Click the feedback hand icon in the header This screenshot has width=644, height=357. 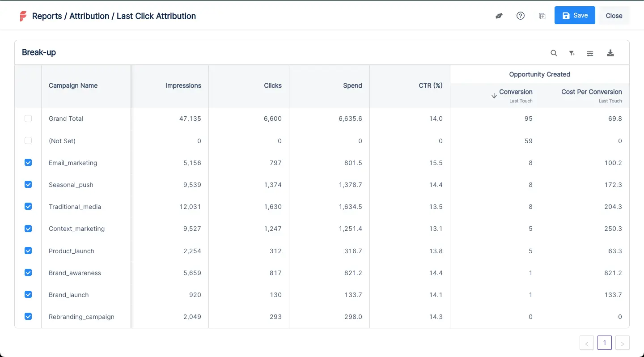[499, 16]
